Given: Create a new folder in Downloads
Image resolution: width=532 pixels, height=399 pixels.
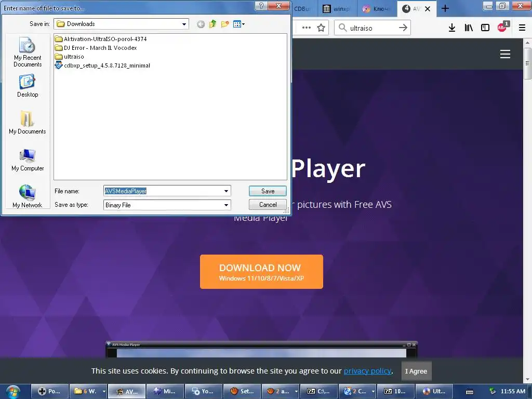Looking at the screenshot, I should point(224,24).
